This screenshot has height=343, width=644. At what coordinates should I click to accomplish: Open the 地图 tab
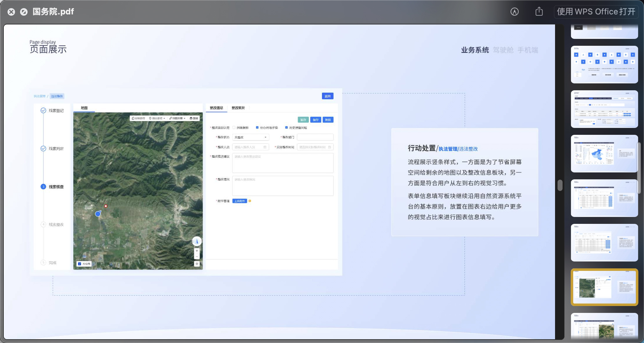pyautogui.click(x=84, y=108)
